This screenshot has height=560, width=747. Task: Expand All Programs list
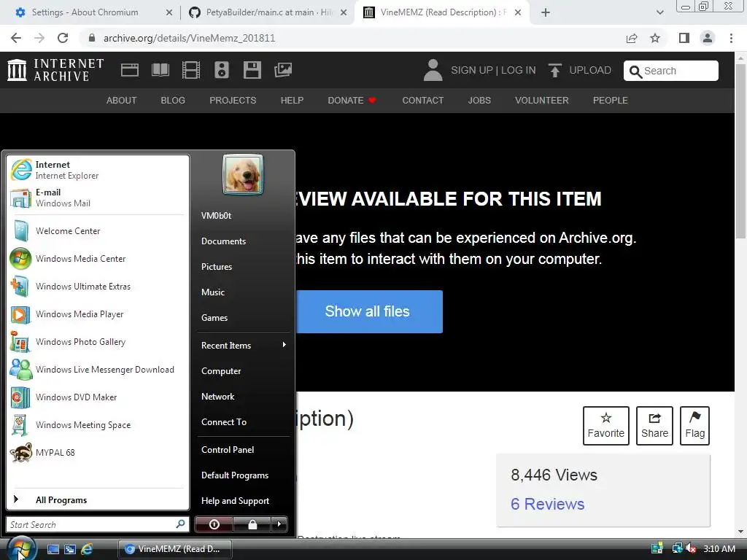(98, 499)
